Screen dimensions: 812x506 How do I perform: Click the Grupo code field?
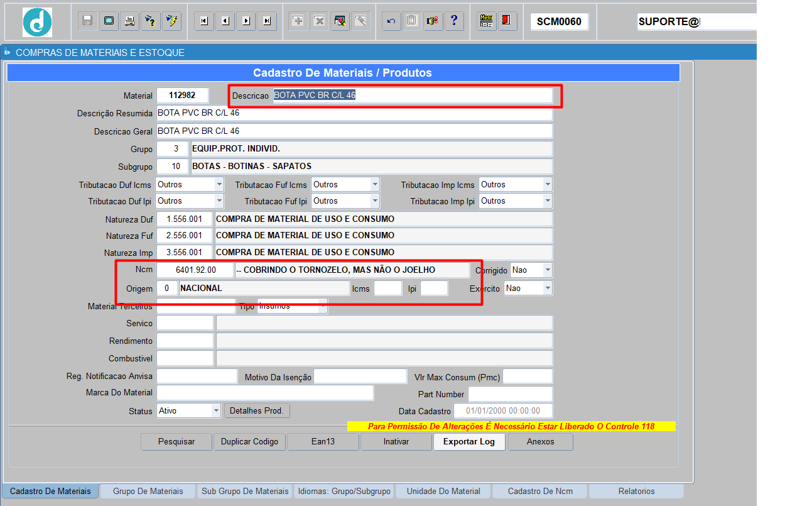coord(172,149)
